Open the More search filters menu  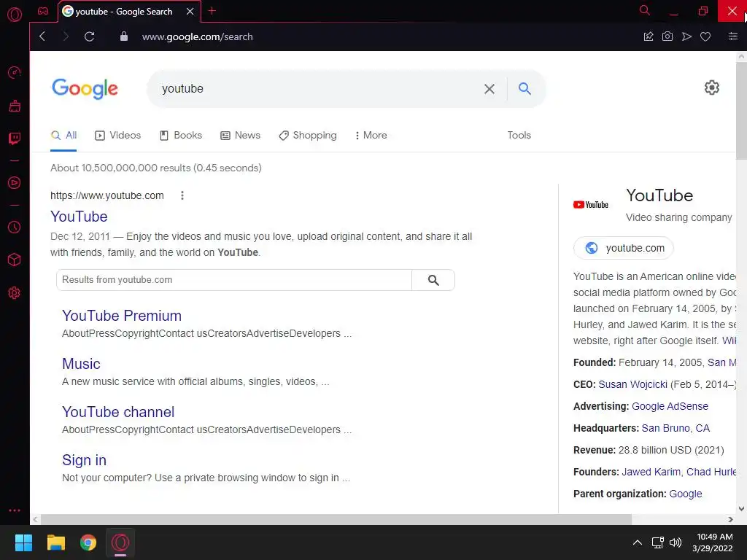click(371, 135)
